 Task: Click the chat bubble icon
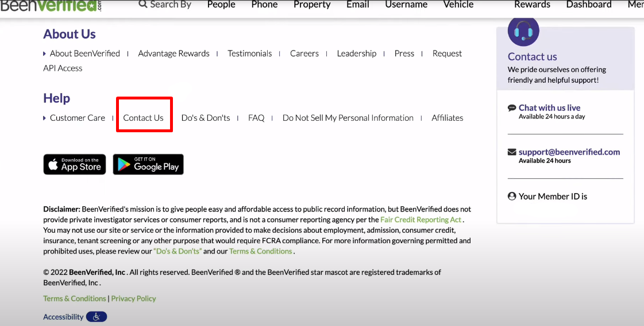point(512,108)
